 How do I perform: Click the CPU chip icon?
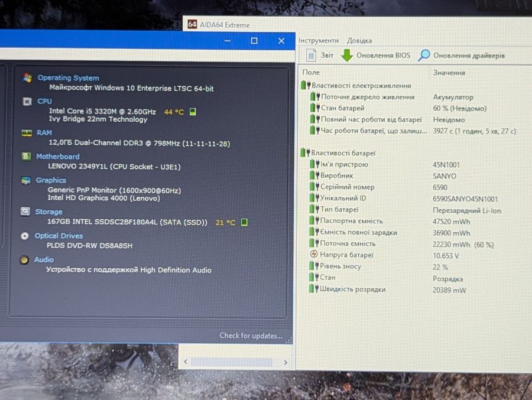[x=27, y=101]
